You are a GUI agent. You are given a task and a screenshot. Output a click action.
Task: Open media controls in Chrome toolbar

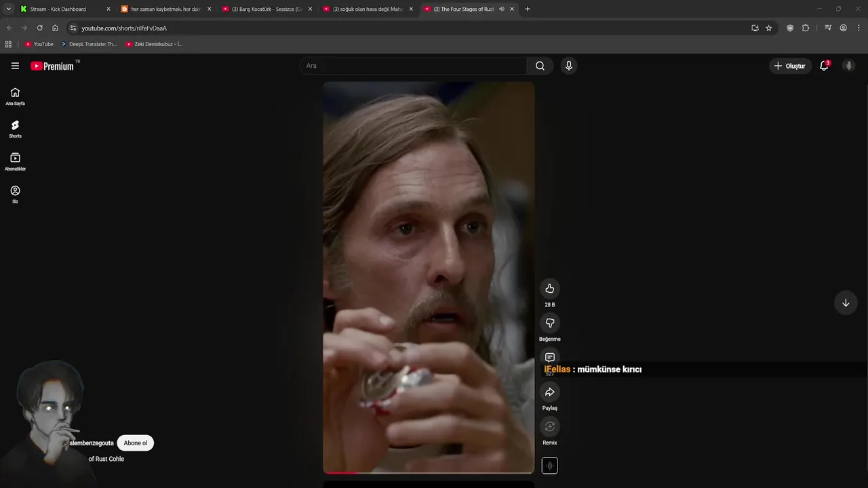coord(828,28)
